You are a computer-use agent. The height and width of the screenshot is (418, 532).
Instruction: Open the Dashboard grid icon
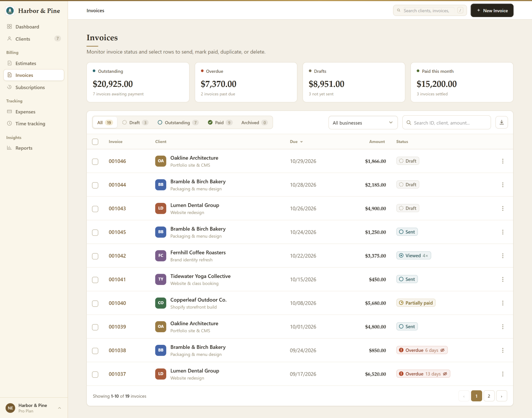[x=9, y=27]
